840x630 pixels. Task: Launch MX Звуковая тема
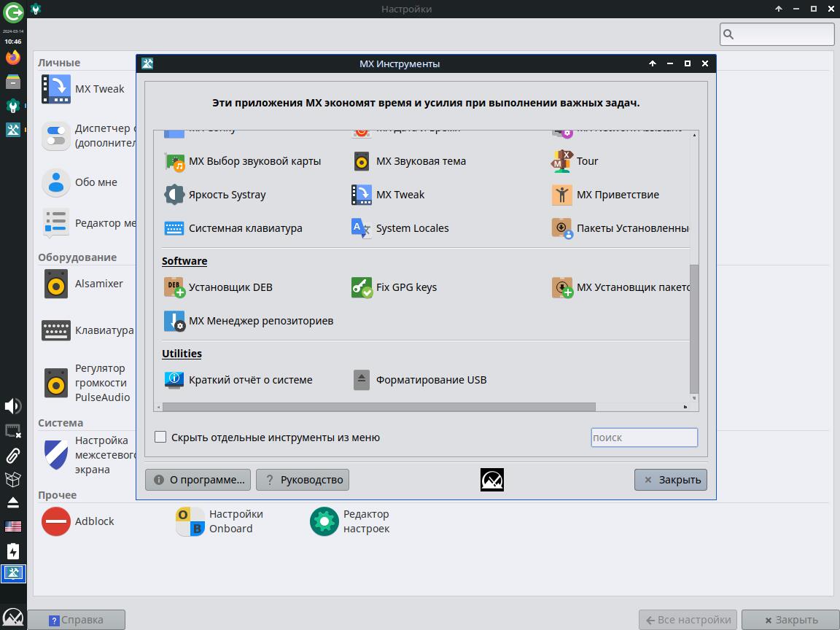[409, 161]
